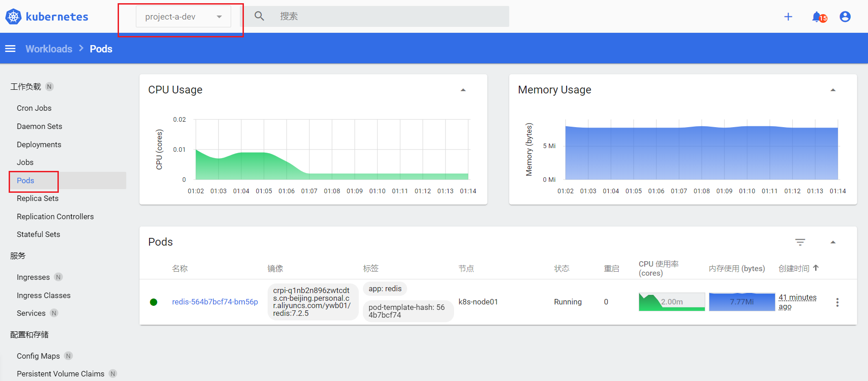Click in the search input field
This screenshot has width=868, height=381.
click(x=387, y=16)
